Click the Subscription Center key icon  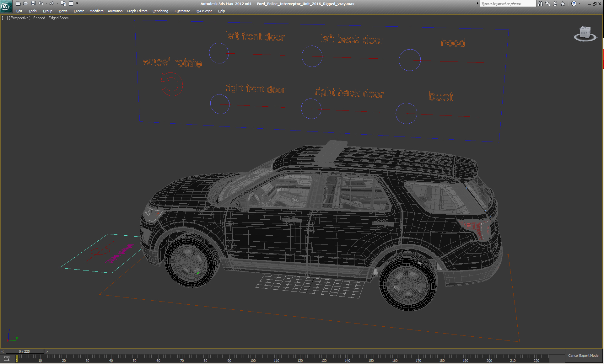point(548,3)
